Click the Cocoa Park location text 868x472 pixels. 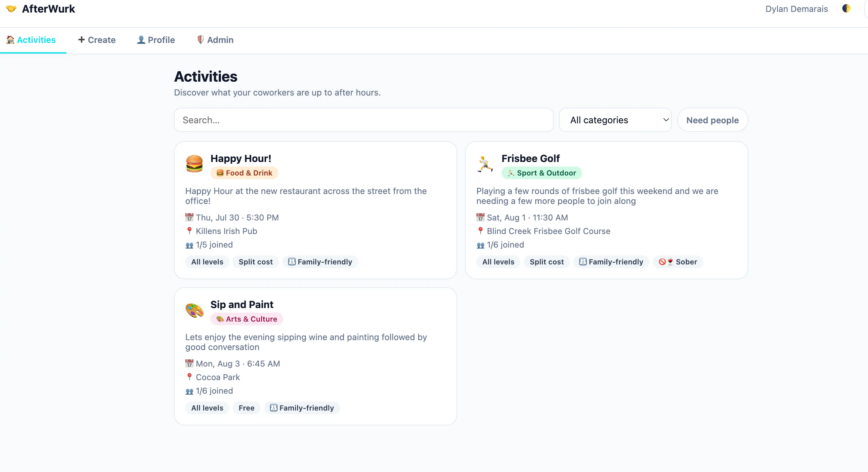tap(218, 377)
